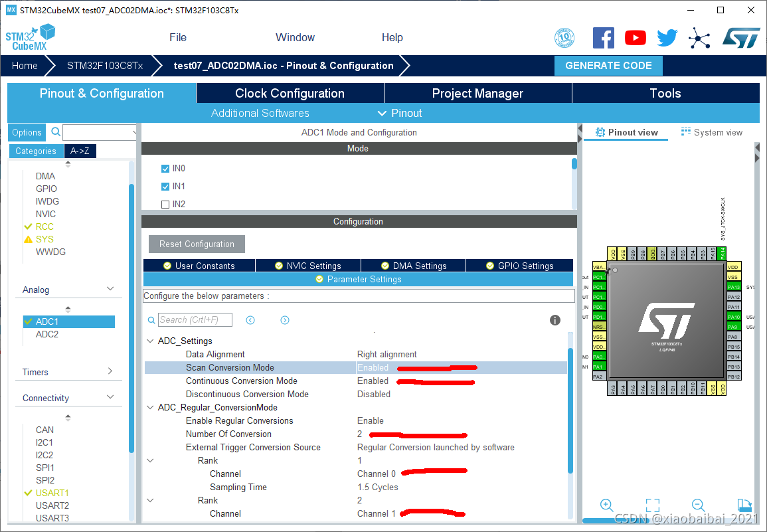This screenshot has width=767, height=532.
Task: Go to previous search result arrow
Action: coord(250,320)
